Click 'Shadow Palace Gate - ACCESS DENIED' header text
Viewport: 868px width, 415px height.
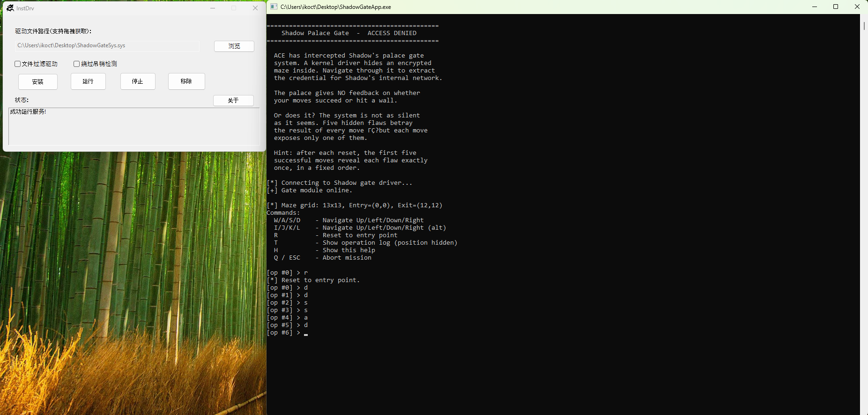[x=349, y=33]
